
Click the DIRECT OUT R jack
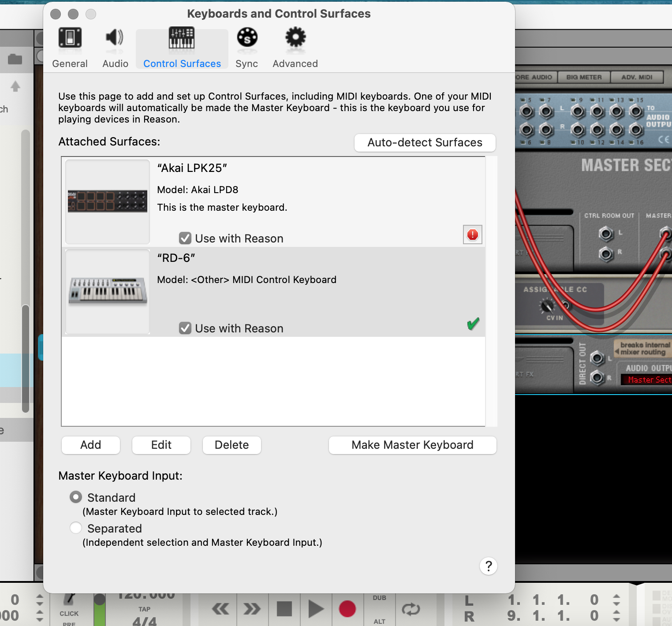click(597, 377)
